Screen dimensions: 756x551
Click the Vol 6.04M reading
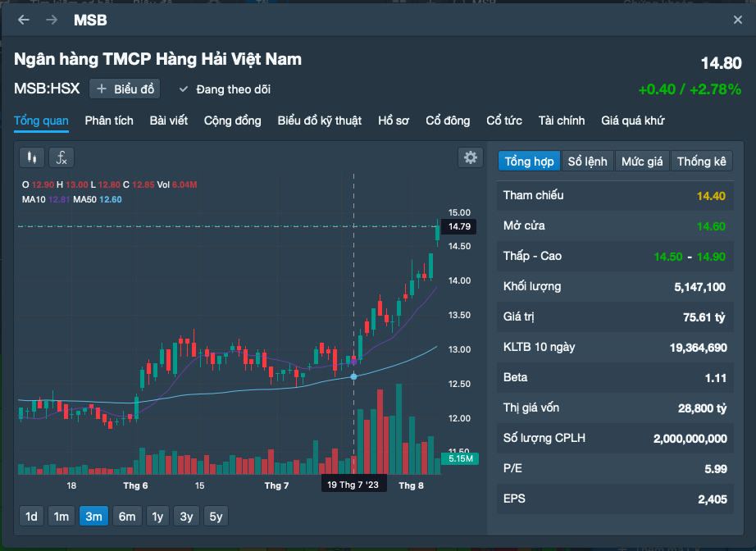click(177, 184)
